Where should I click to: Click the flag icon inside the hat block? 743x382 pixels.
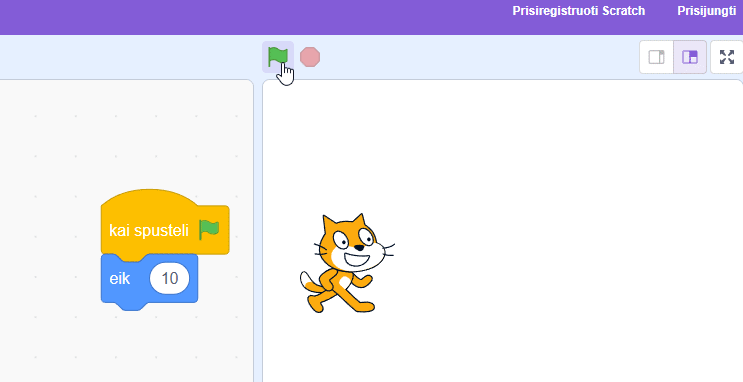[x=209, y=230]
